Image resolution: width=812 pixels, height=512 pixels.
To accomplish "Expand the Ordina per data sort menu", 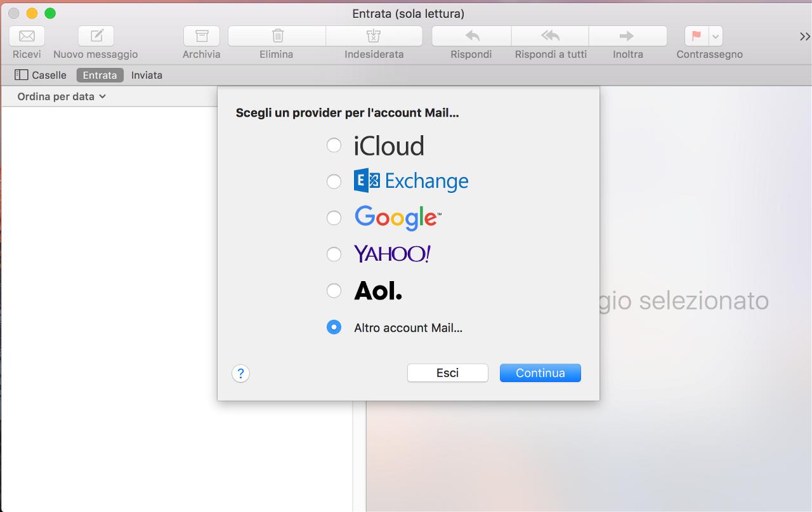I will click(62, 96).
